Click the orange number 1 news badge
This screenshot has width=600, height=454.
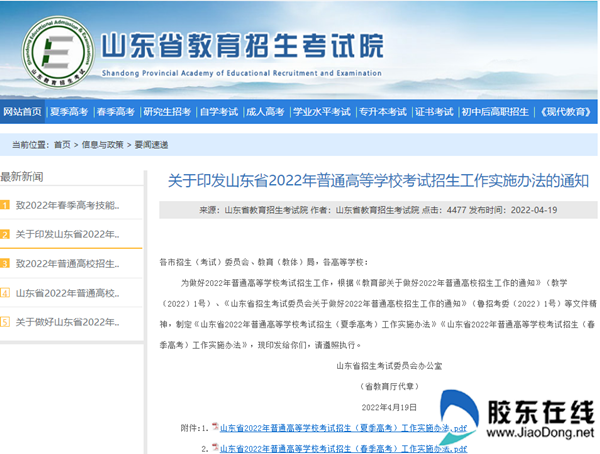5,205
